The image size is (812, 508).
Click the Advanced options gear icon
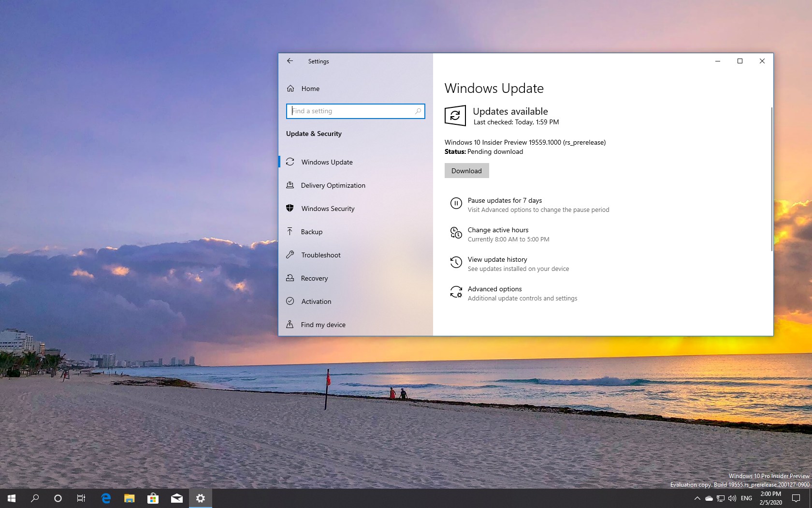(456, 292)
